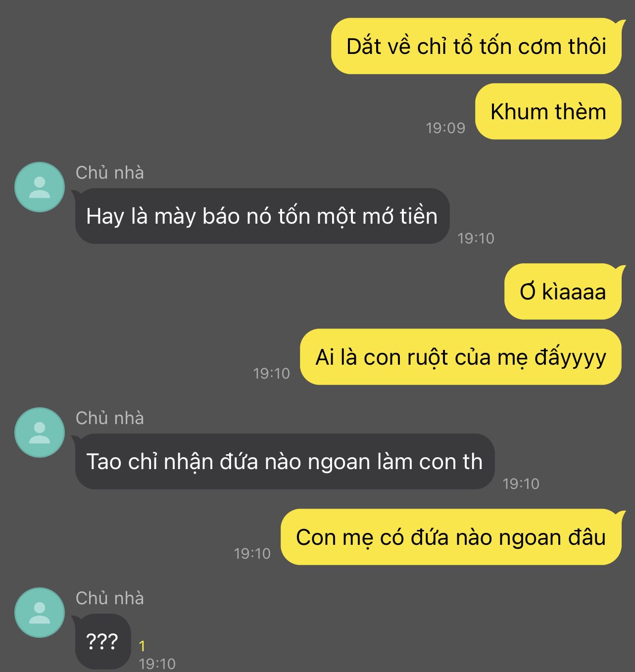635x672 pixels.
Task: Tap the 'Ơ kìaaaa' yellow bubble
Action: click(x=563, y=291)
